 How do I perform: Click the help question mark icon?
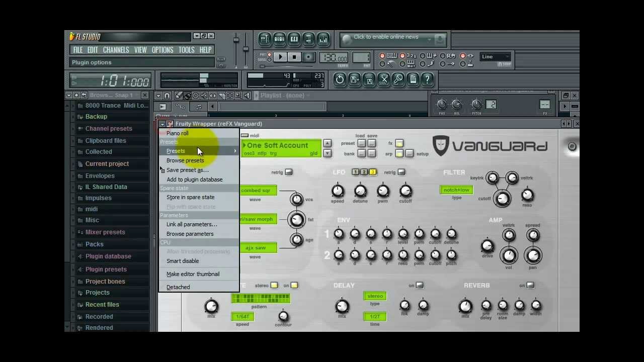(427, 79)
